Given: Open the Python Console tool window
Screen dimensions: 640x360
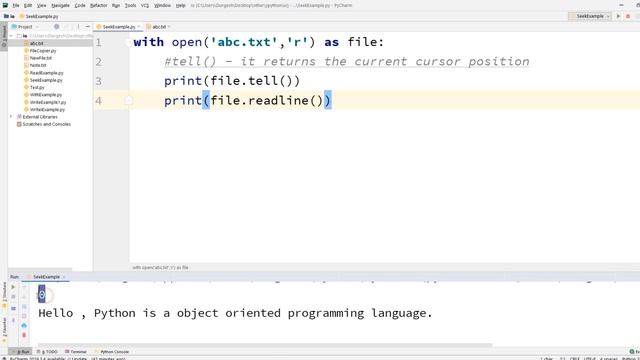Looking at the screenshot, I should click(112, 351).
